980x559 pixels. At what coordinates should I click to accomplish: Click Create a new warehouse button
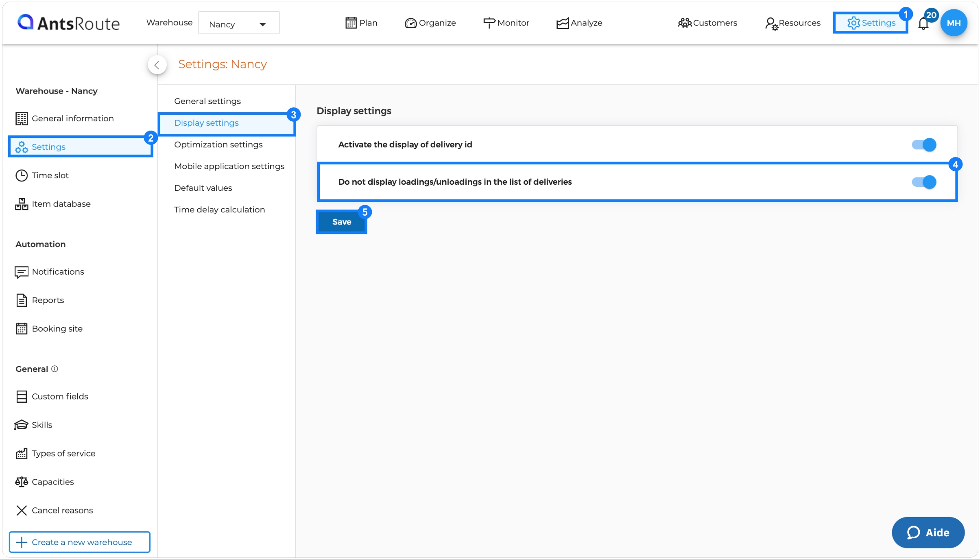click(x=80, y=542)
